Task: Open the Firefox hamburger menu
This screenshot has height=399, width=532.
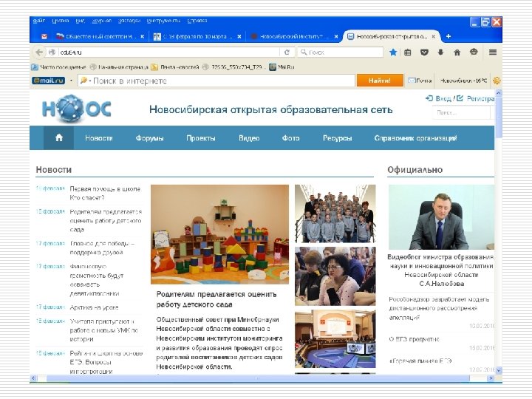Action: tap(493, 52)
